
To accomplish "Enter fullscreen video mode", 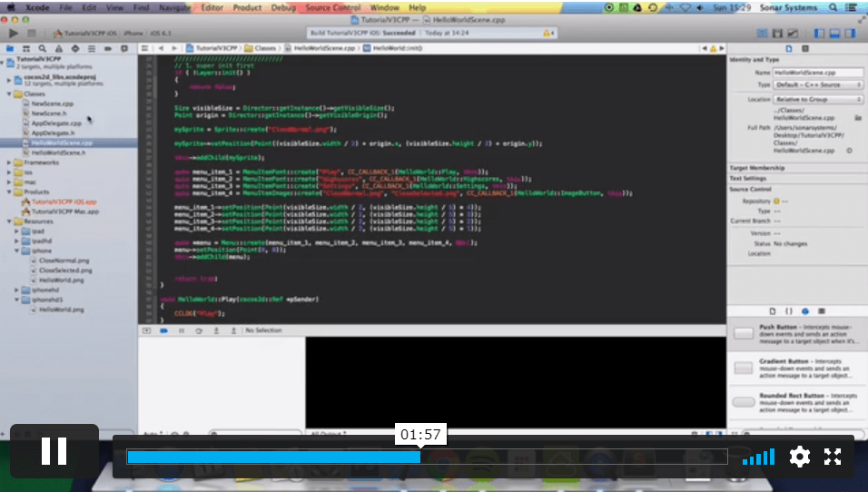I will point(832,457).
